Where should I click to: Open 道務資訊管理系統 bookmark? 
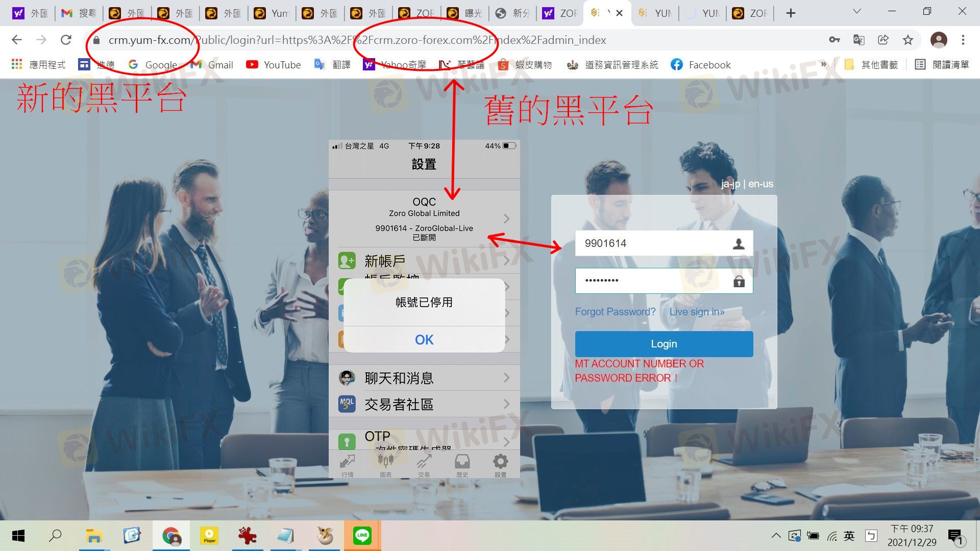(612, 65)
